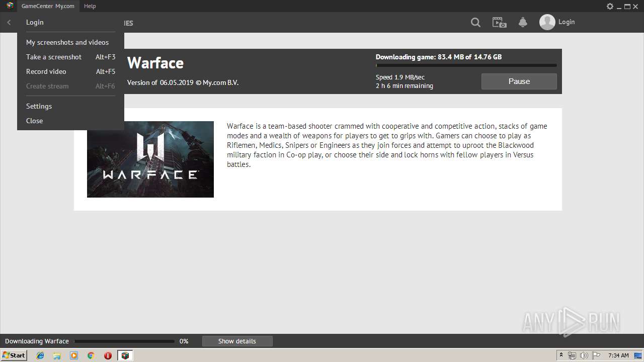The image size is (644, 362).
Task: Click the Version of 06.05.2019 text
Action: (x=183, y=82)
